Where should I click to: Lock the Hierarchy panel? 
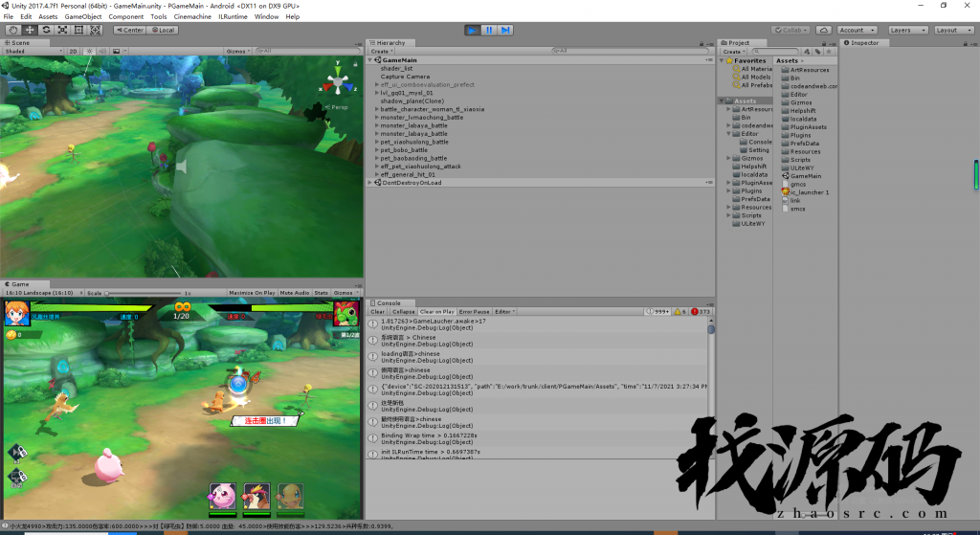click(702, 43)
